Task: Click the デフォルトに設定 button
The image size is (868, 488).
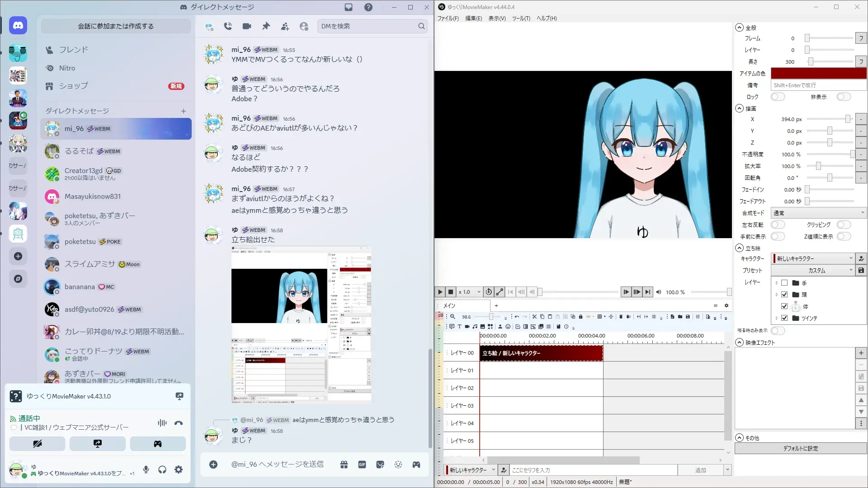Action: 800,448
